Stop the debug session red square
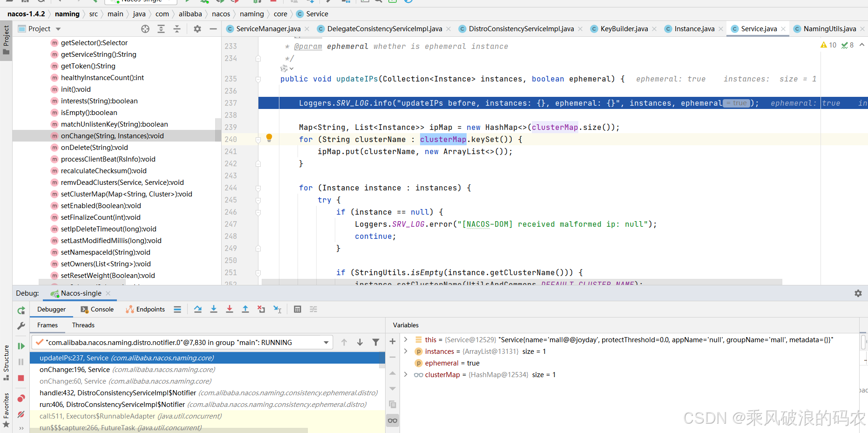This screenshot has width=868, height=433. (21, 378)
